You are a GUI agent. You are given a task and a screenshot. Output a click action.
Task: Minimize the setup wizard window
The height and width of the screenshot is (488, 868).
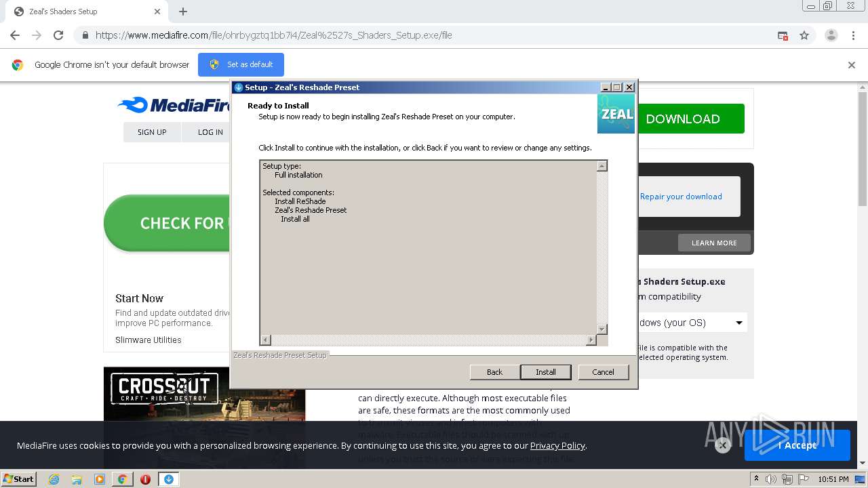click(606, 87)
